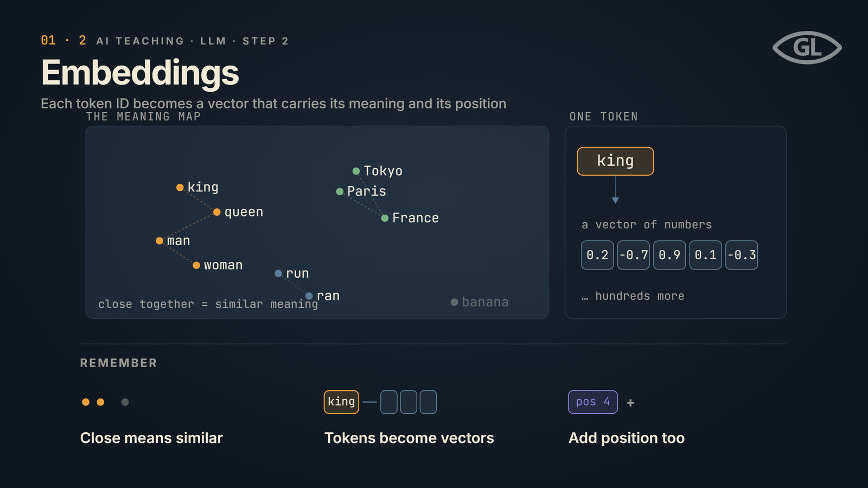Click the vector cell showing -0.3

point(742,255)
